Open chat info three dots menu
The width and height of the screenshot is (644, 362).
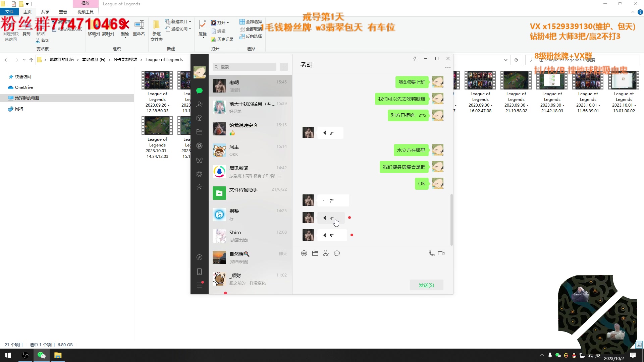448,67
